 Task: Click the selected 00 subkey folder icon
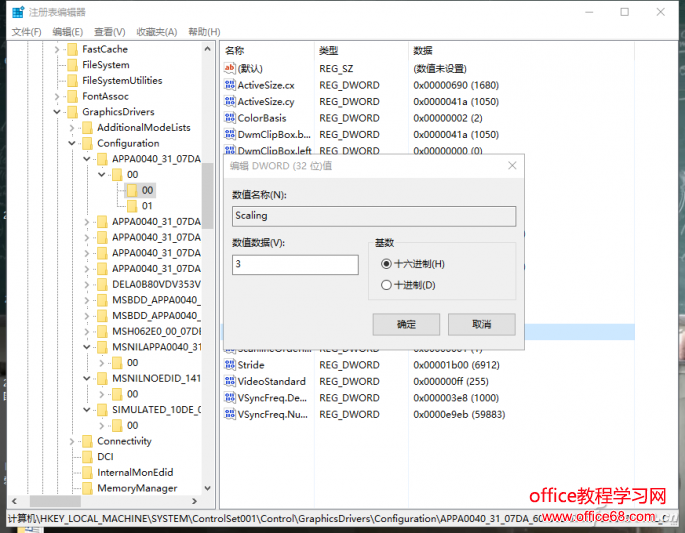(x=132, y=190)
